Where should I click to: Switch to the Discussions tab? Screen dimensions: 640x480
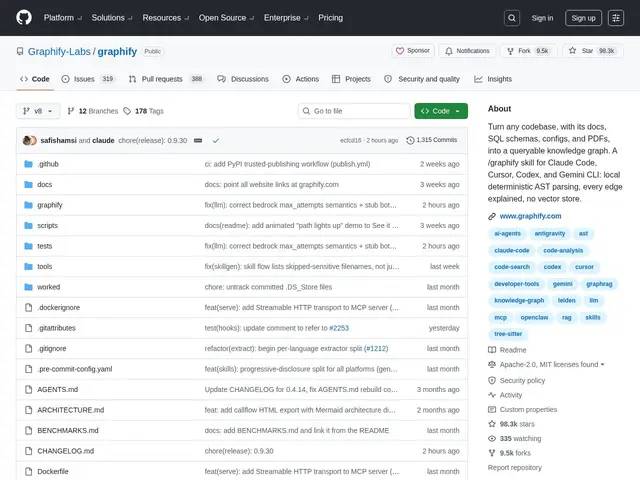(243, 79)
